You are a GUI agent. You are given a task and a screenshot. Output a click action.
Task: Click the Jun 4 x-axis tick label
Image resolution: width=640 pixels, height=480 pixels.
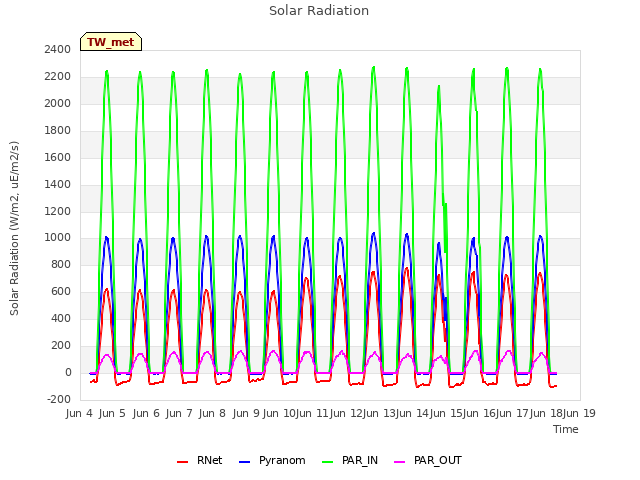79,413
